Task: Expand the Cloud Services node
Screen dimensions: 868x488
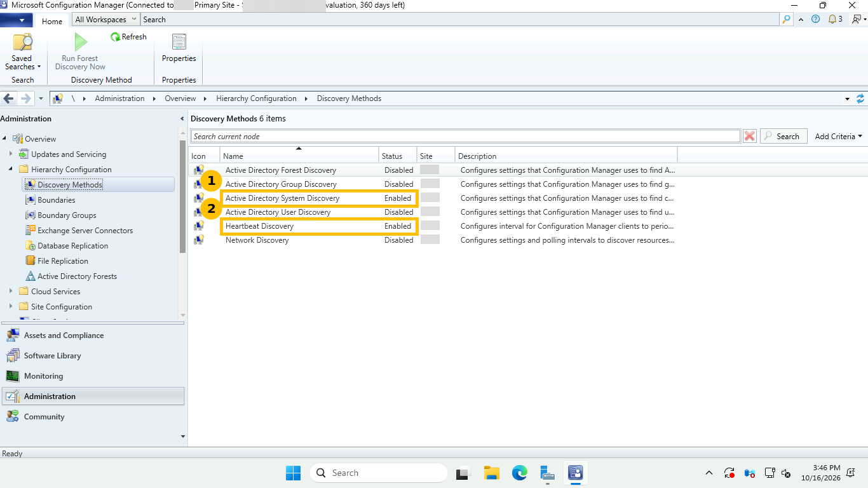Action: coord(11,292)
